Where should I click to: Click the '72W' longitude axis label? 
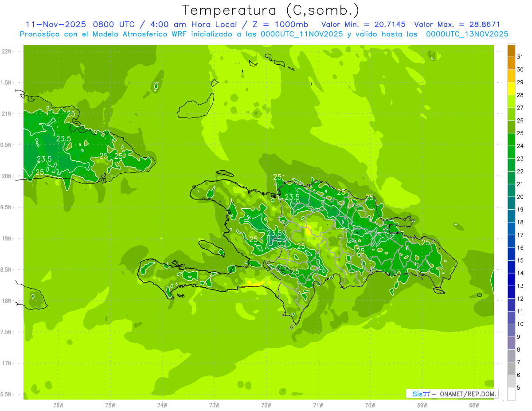tap(266, 404)
